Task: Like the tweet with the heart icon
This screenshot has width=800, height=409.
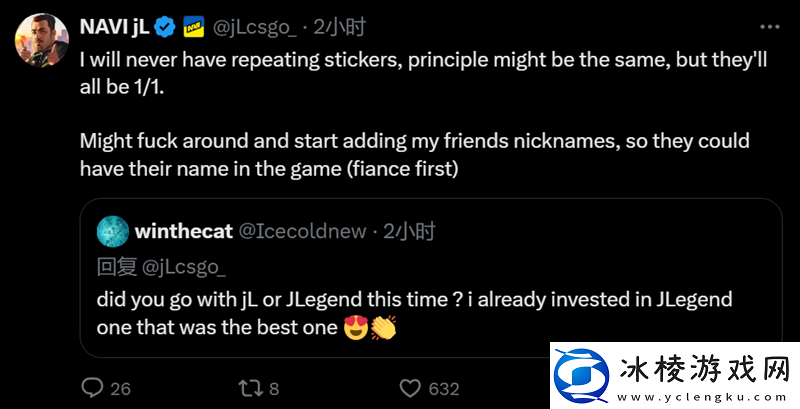Action: point(409,387)
